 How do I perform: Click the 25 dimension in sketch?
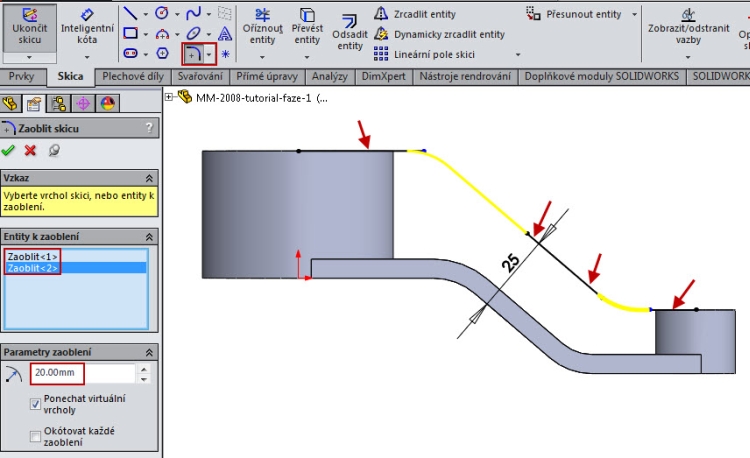pyautogui.click(x=510, y=263)
